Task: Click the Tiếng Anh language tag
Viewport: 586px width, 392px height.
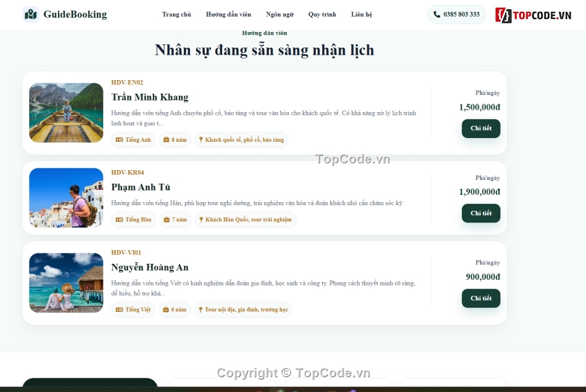Action: tap(133, 140)
